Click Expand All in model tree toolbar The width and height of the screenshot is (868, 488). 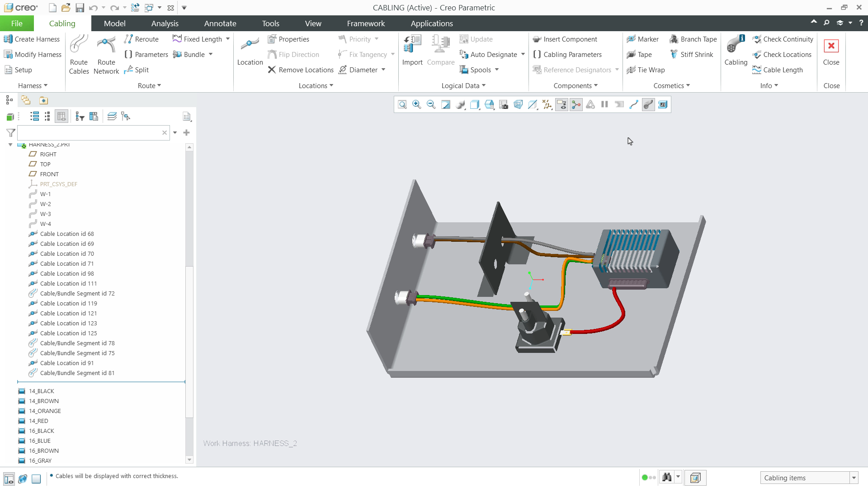click(x=34, y=117)
